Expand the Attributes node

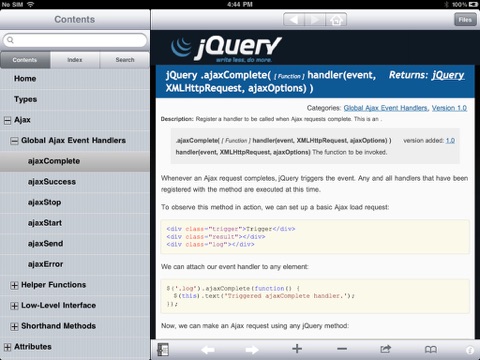click(x=7, y=347)
